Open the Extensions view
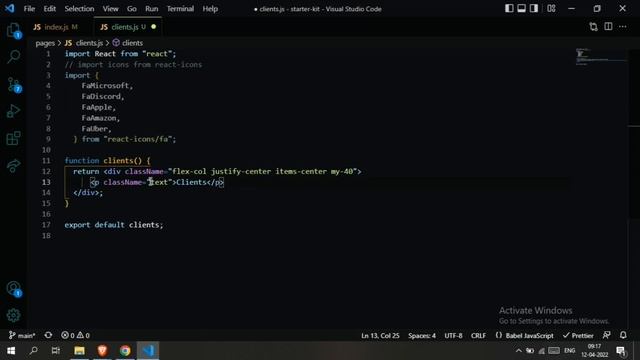The image size is (640, 360). coord(13,138)
